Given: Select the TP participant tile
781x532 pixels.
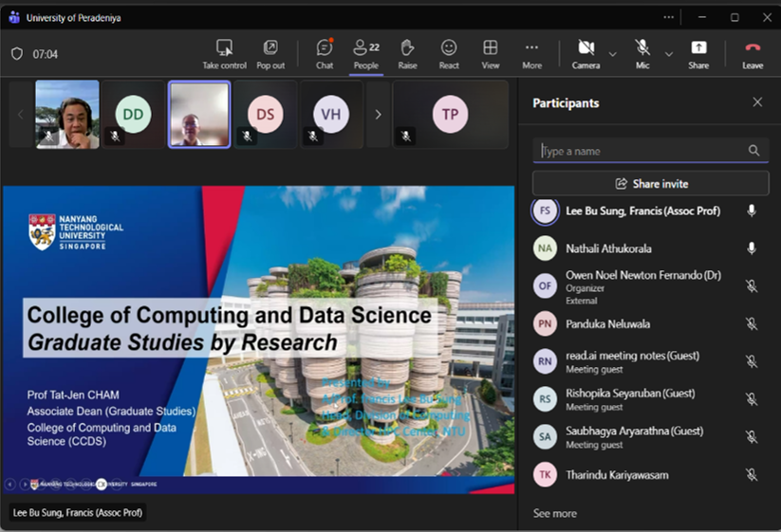Looking at the screenshot, I should coord(450,115).
